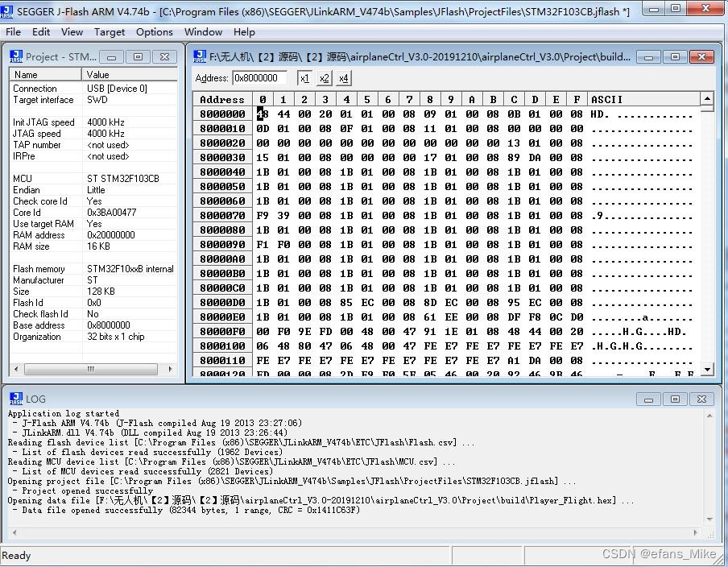Select the Core Id 0x3BA00477 value
Screen dimensions: 728x567
(111, 213)
